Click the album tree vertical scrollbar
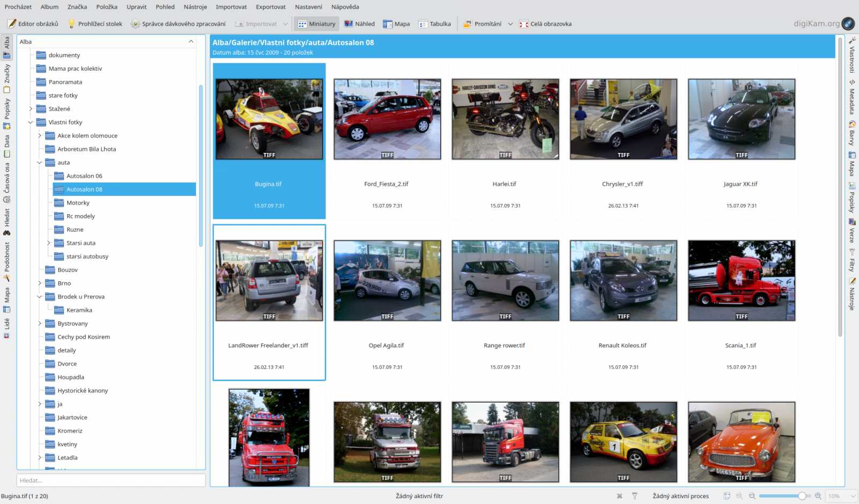Screen dimensions: 859x504 pos(201,165)
